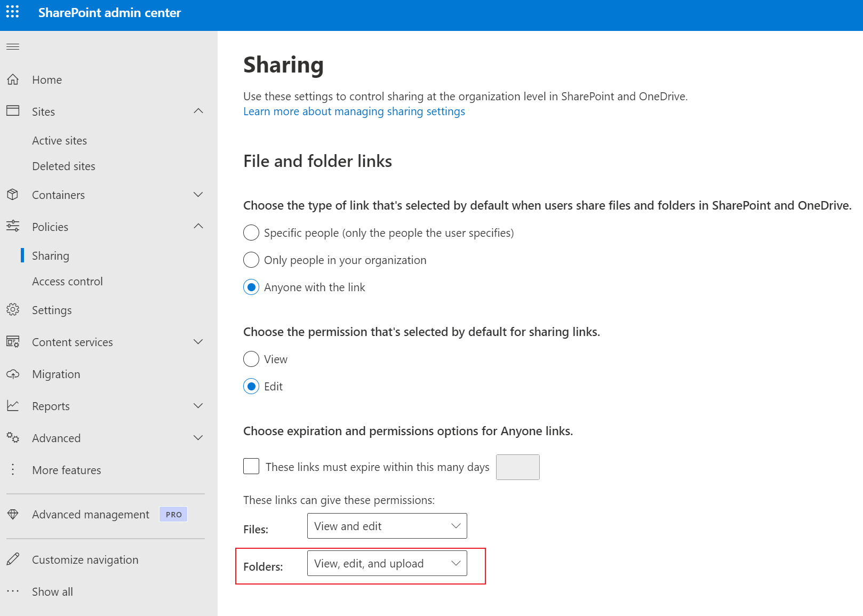This screenshot has width=863, height=616.
Task: Open Access control under Policies
Action: 67,282
